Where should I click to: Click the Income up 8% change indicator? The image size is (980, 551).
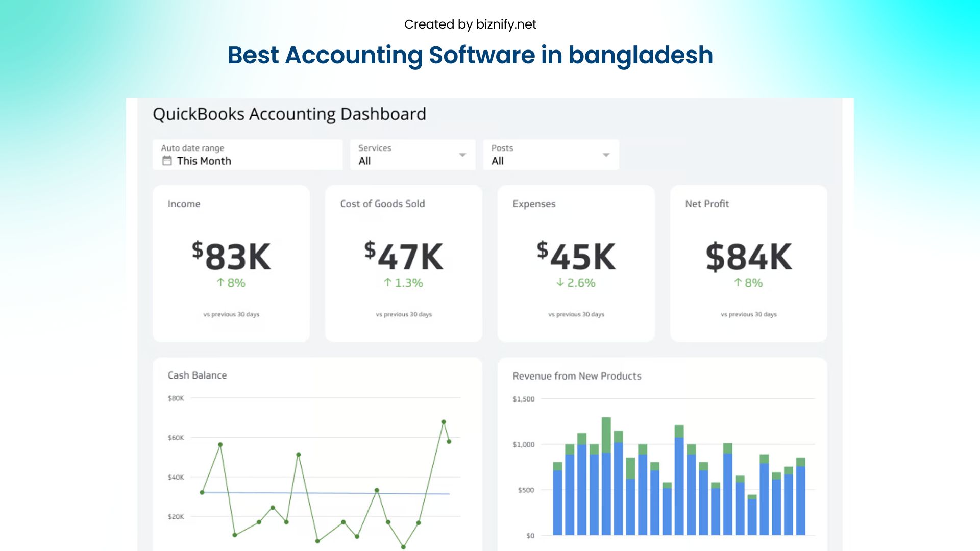[x=231, y=283]
